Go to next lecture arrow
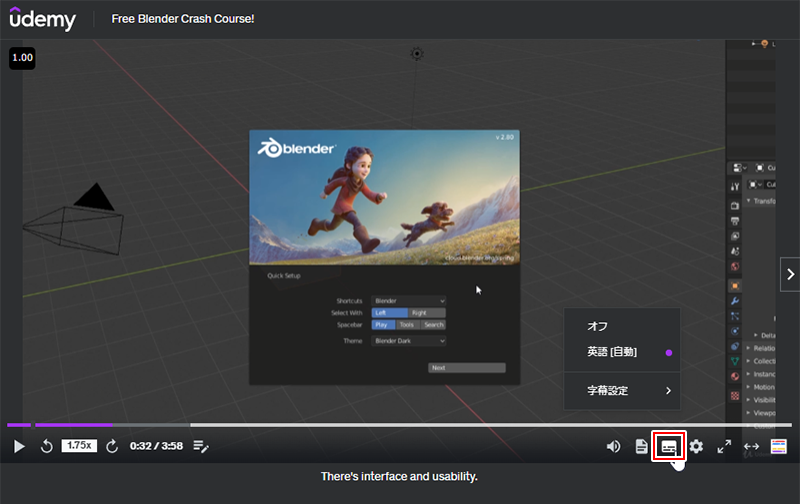 (790, 273)
